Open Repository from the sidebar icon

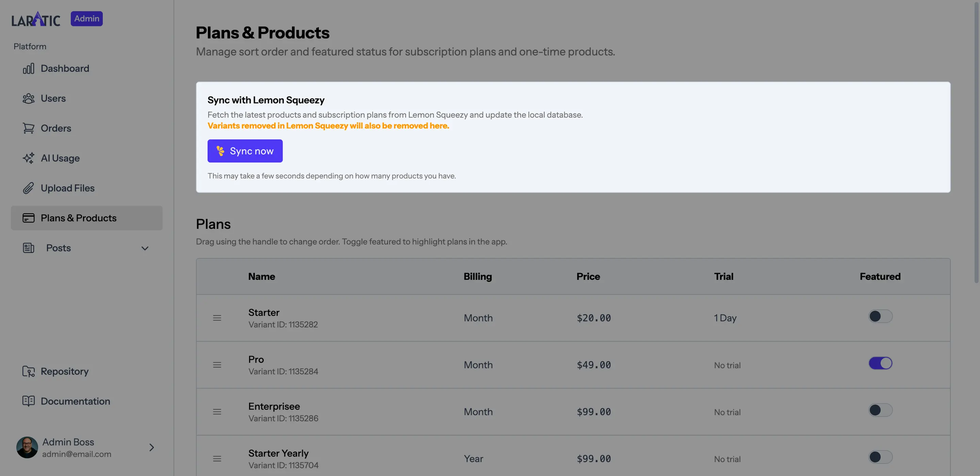(28, 371)
